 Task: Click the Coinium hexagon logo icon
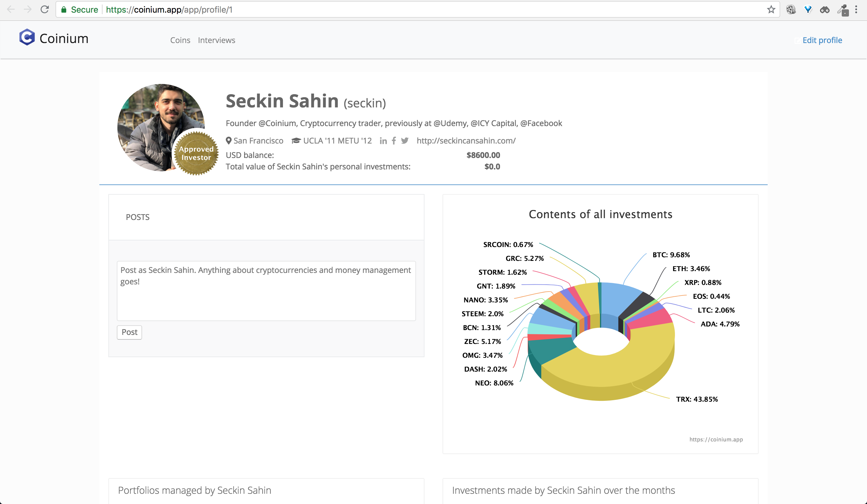27,37
